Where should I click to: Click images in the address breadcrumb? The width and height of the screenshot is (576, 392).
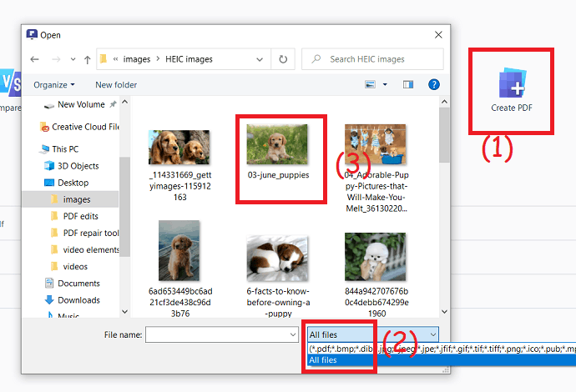point(137,59)
